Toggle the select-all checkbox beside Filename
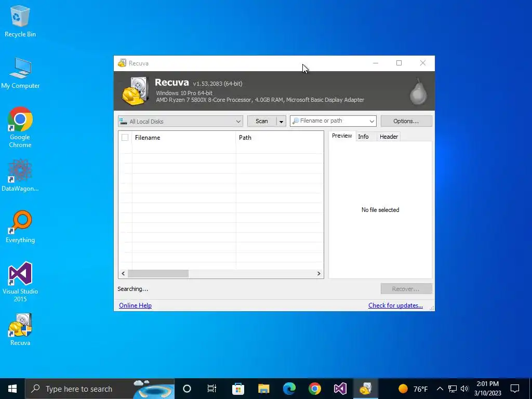The width and height of the screenshot is (532, 399). pyautogui.click(x=125, y=137)
